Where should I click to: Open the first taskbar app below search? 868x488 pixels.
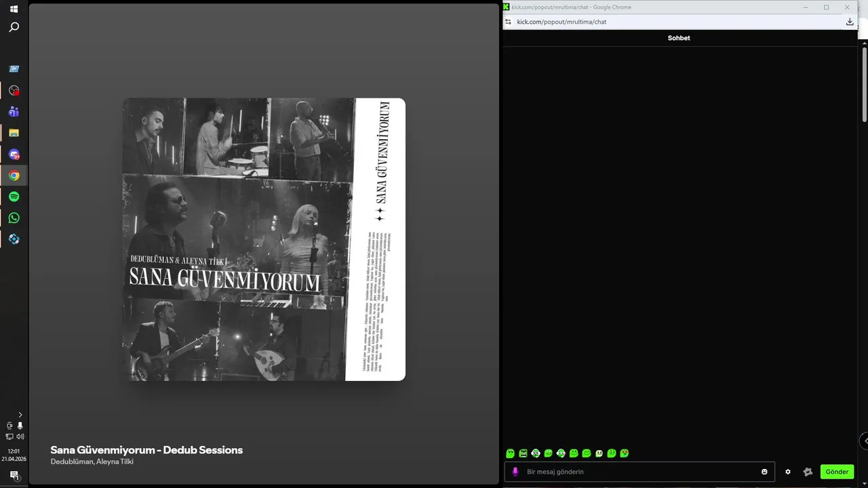click(14, 69)
